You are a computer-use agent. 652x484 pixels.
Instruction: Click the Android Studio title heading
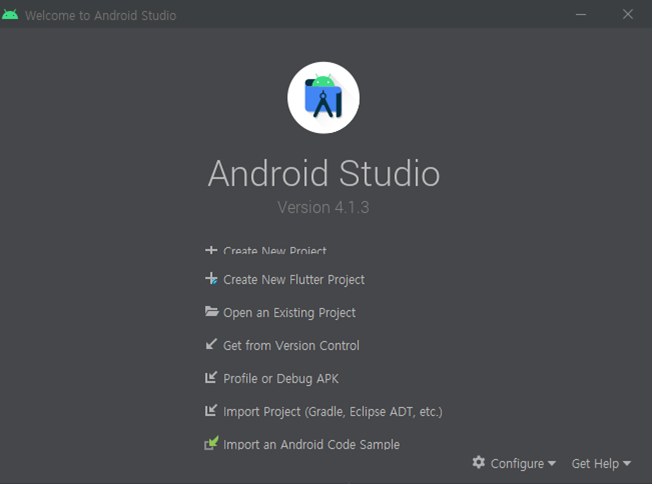pyautogui.click(x=324, y=173)
